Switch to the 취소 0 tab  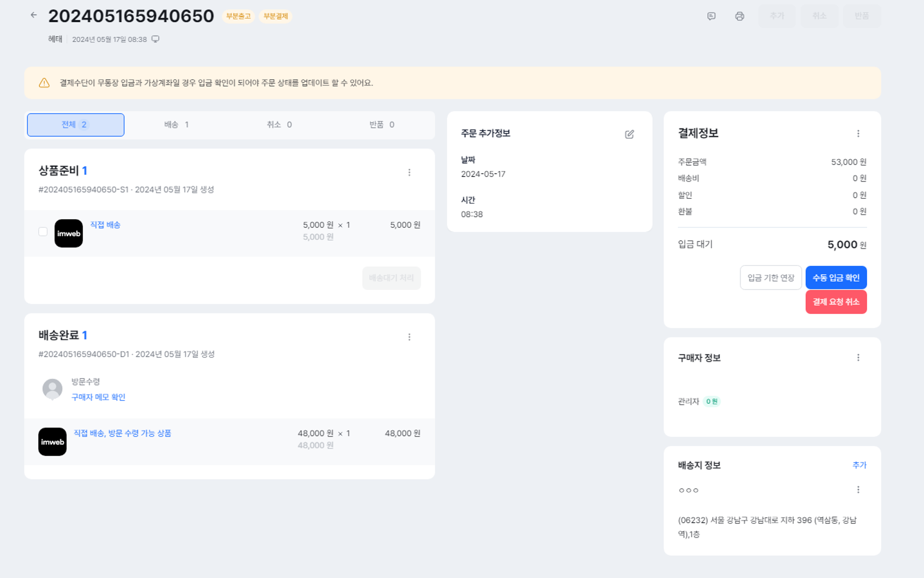(279, 125)
